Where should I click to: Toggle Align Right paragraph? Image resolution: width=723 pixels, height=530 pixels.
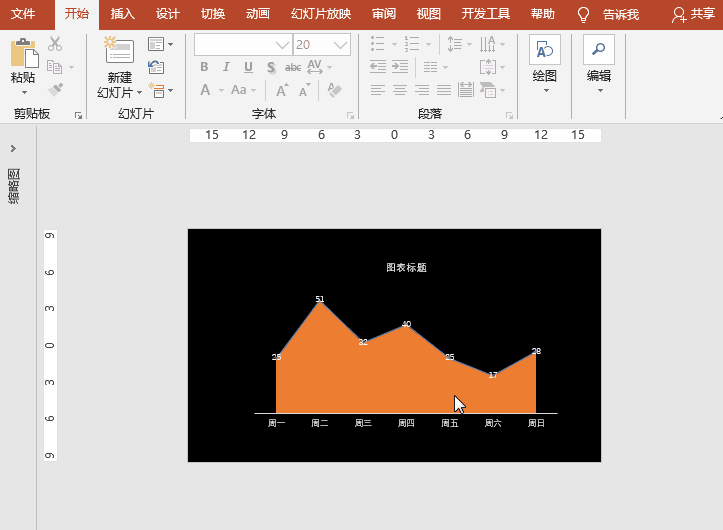[x=422, y=90]
